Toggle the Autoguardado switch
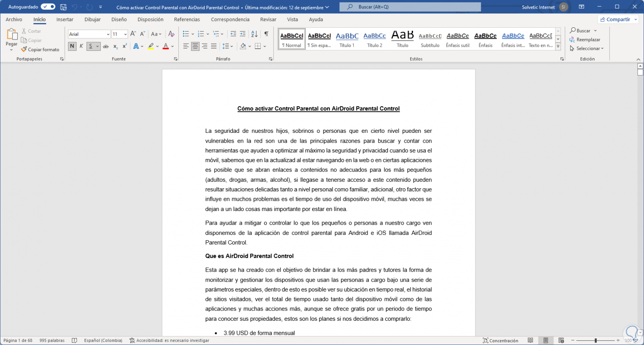 click(48, 7)
